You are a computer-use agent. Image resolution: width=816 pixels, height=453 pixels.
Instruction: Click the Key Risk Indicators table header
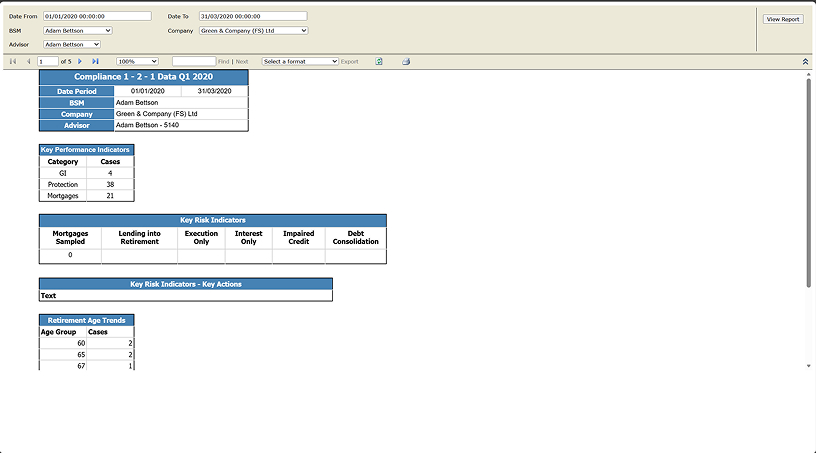tap(213, 220)
